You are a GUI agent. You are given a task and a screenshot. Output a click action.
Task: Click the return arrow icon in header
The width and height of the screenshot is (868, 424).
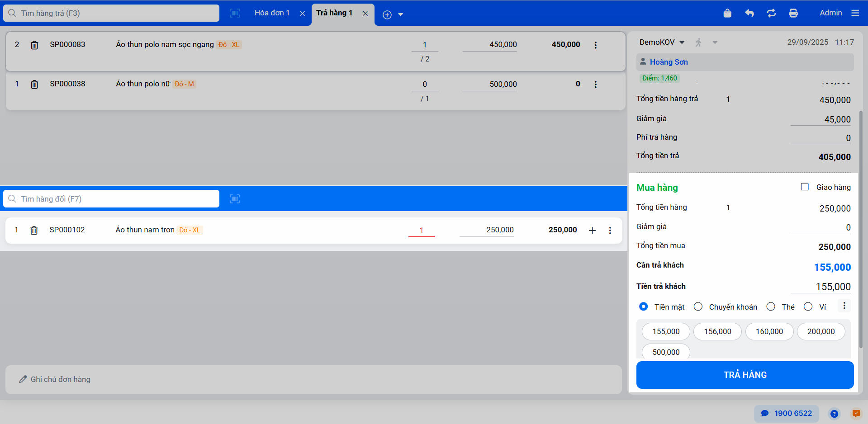(749, 13)
